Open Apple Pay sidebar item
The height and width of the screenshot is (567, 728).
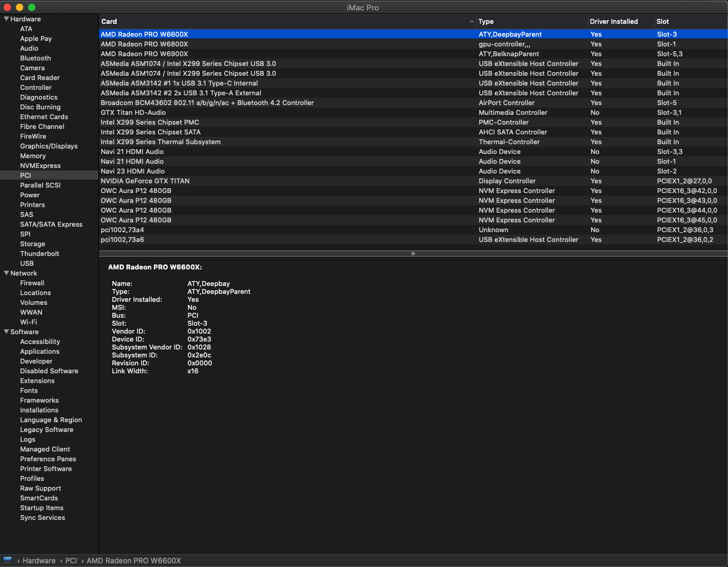tap(36, 38)
